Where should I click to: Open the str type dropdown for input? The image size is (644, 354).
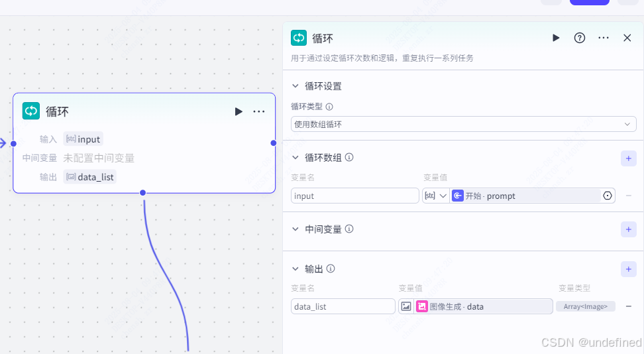tap(435, 196)
